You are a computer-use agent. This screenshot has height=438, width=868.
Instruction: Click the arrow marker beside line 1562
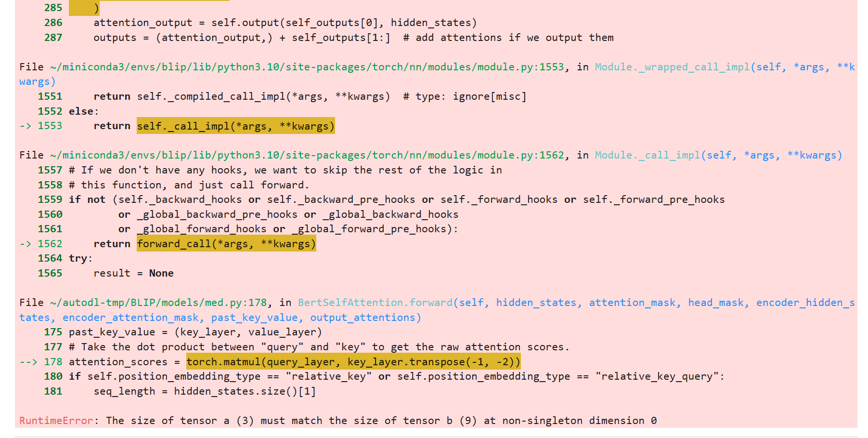[26, 244]
